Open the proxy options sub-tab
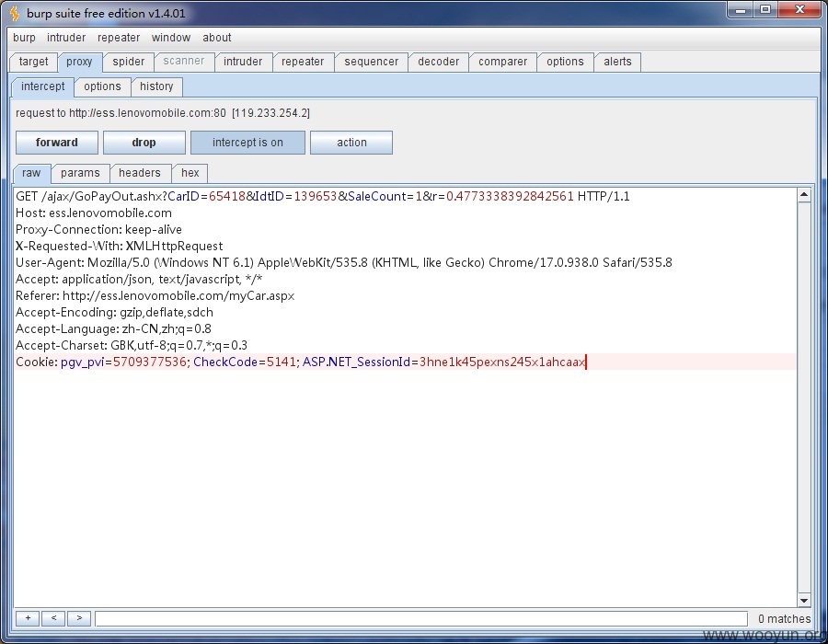Viewport: 828px width, 644px height. pos(102,86)
